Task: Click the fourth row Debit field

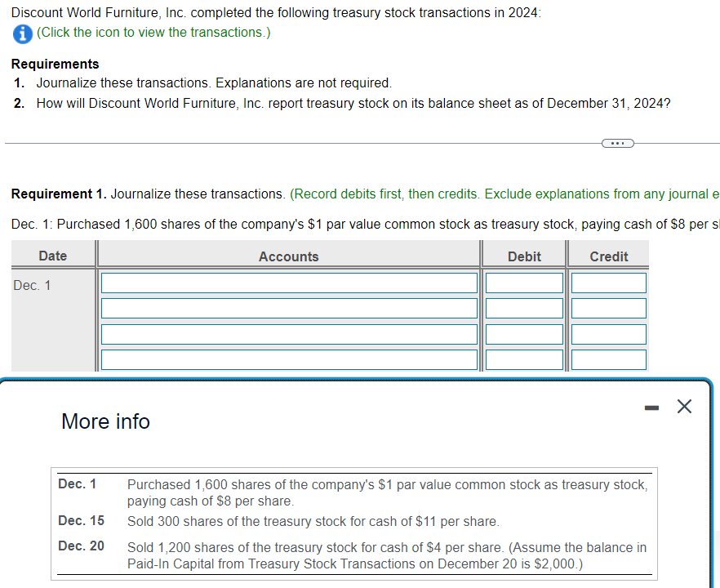Action: 524,359
